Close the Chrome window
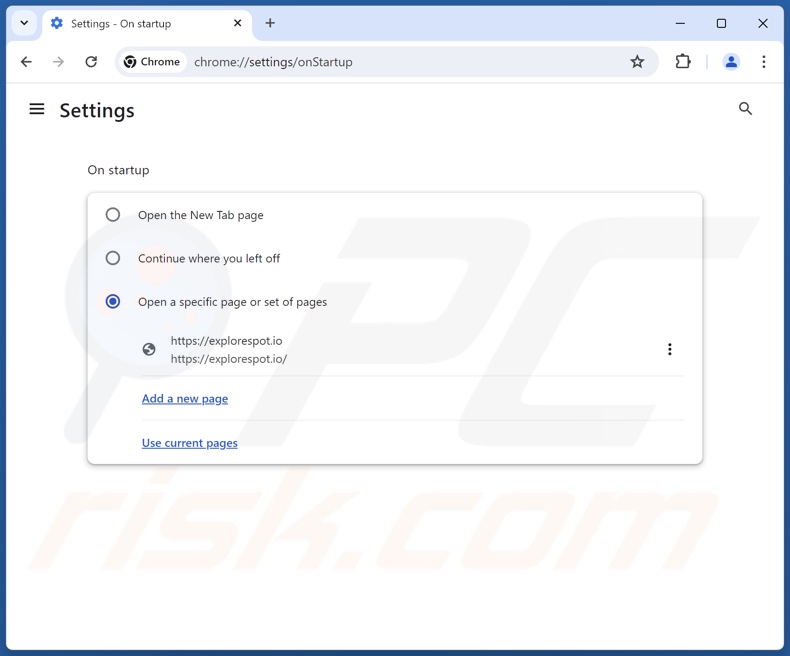 [x=763, y=23]
